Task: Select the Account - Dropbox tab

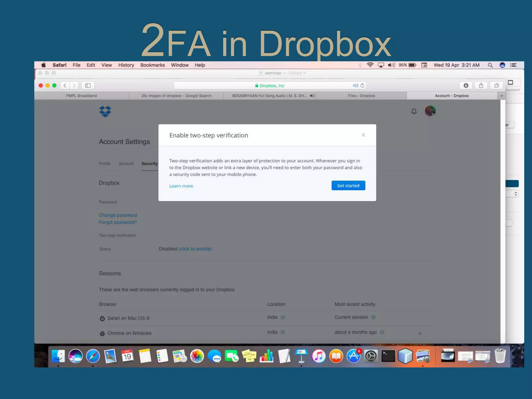Action: tap(452, 96)
